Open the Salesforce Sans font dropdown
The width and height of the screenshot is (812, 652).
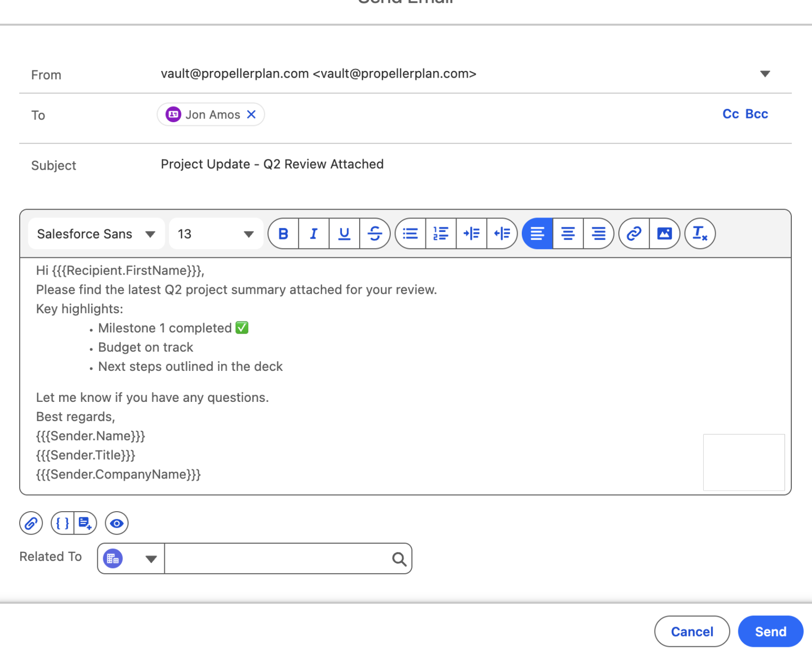[96, 234]
